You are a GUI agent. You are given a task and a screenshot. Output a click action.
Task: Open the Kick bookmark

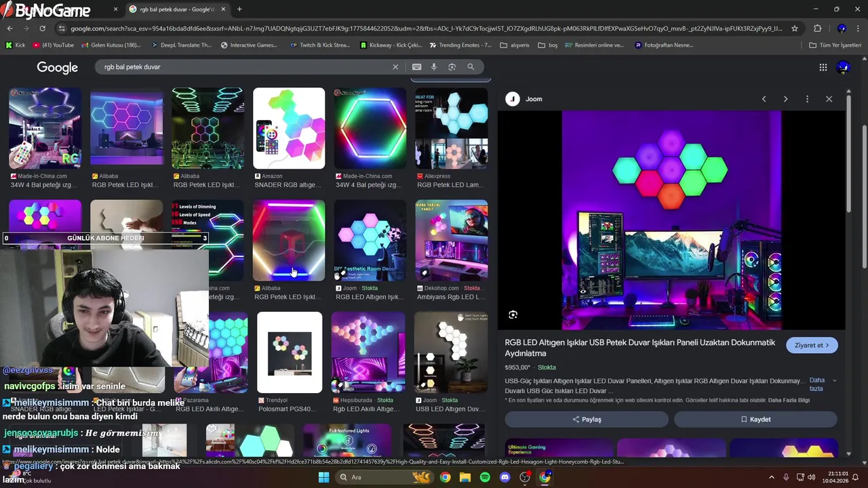point(16,45)
